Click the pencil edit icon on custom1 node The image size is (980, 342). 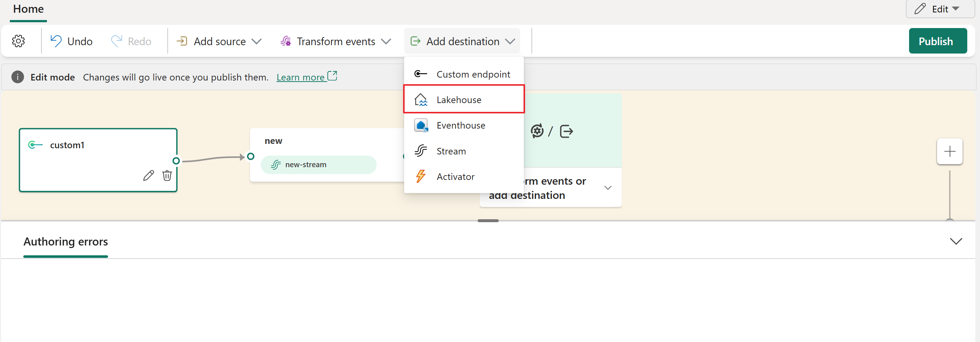(x=148, y=175)
